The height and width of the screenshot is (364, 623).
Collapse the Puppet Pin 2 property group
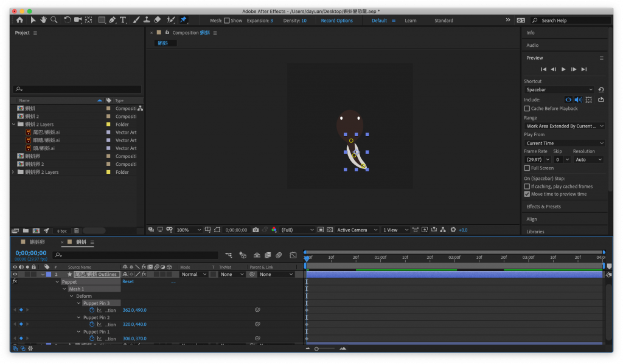click(78, 317)
